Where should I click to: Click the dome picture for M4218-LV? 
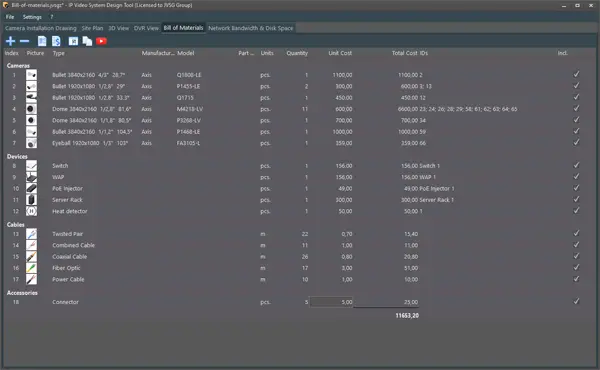tap(31, 109)
